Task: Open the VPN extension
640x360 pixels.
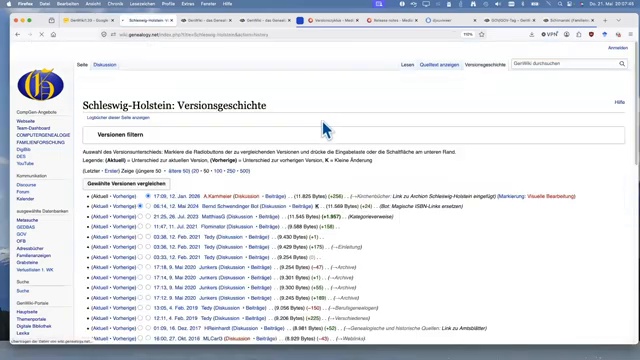Action: [549, 35]
